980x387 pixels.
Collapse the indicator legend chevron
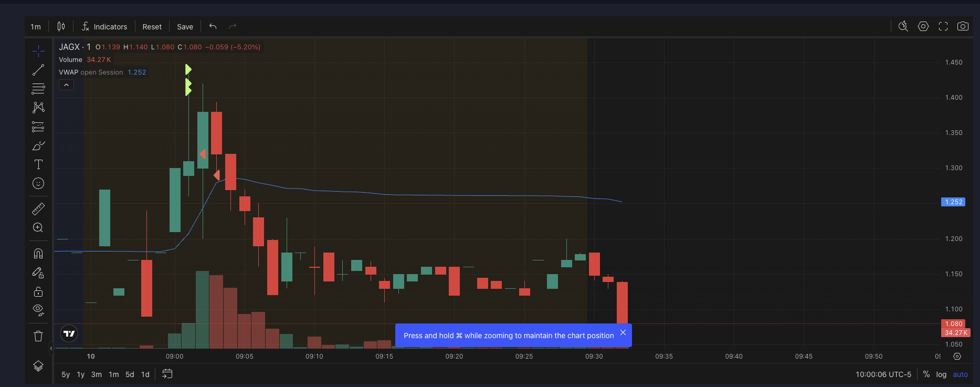click(66, 85)
